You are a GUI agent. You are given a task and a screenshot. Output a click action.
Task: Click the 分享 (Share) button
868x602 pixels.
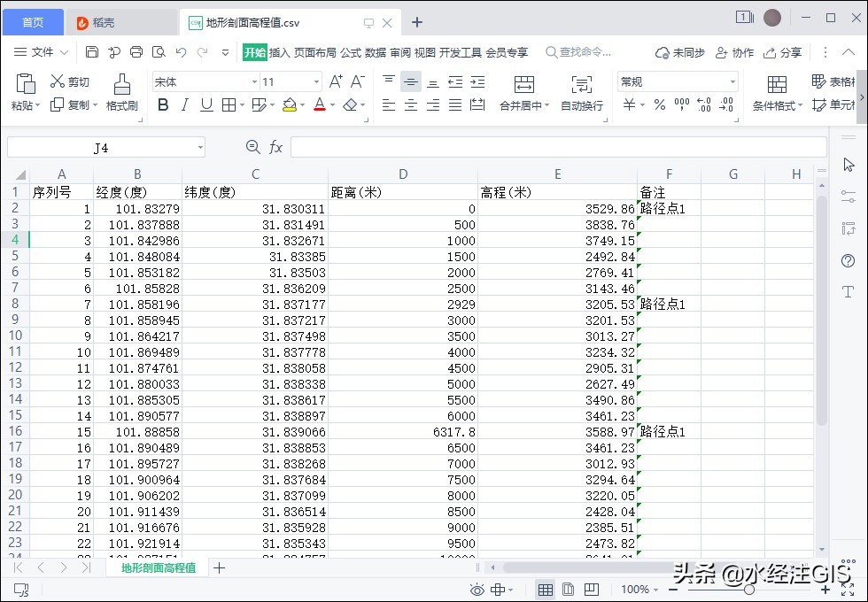pyautogui.click(x=783, y=52)
